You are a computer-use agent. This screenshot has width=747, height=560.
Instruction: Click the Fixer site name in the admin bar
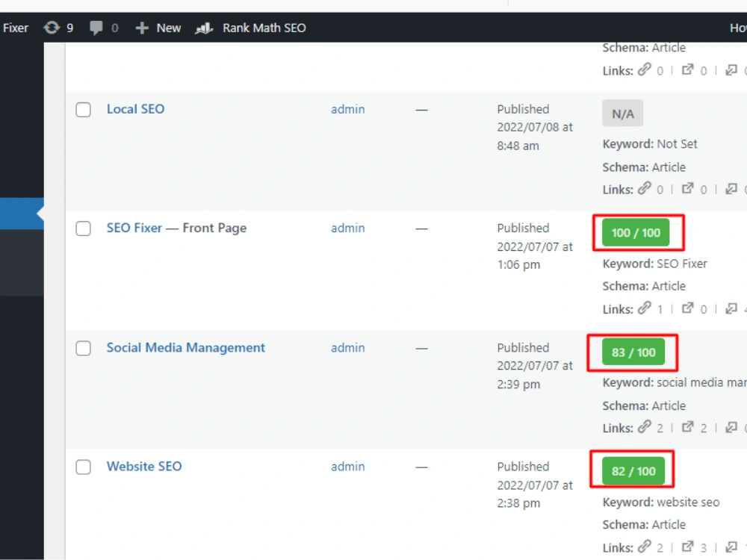pyautogui.click(x=15, y=28)
